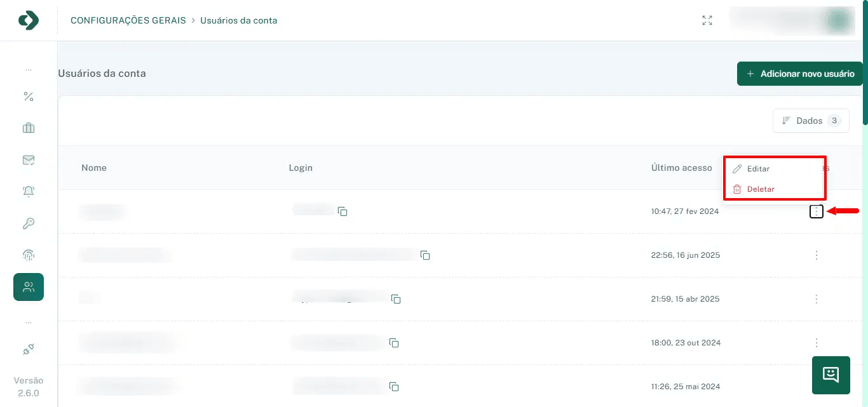Viewport: 868px width, 407px height.
Task: Open options menu for 23 out 2024 row
Action: (817, 343)
